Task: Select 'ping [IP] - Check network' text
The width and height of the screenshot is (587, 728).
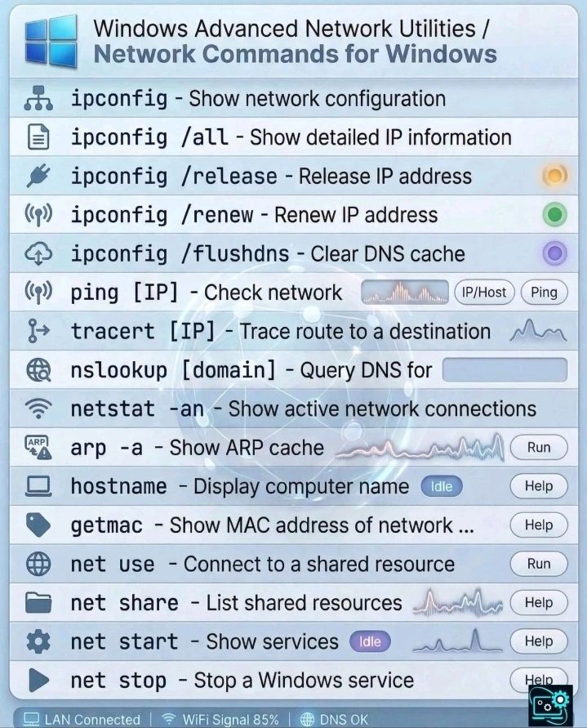Action: [x=206, y=293]
